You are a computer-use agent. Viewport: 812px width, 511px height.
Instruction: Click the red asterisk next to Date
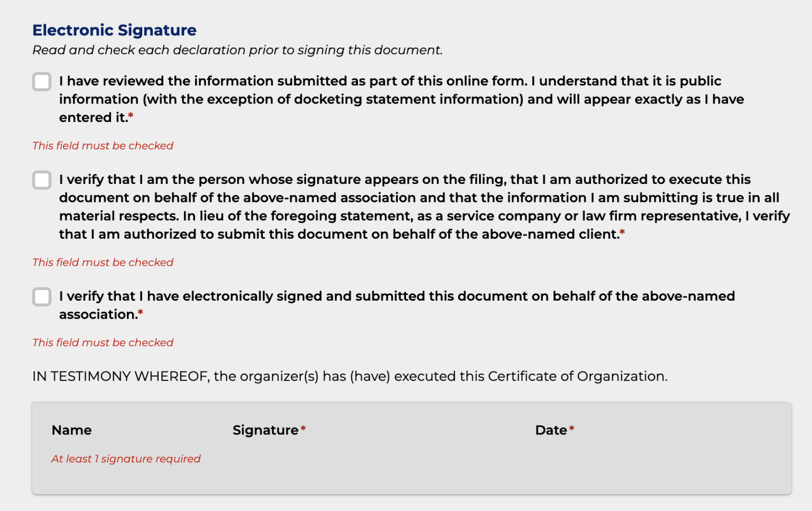[x=571, y=428]
